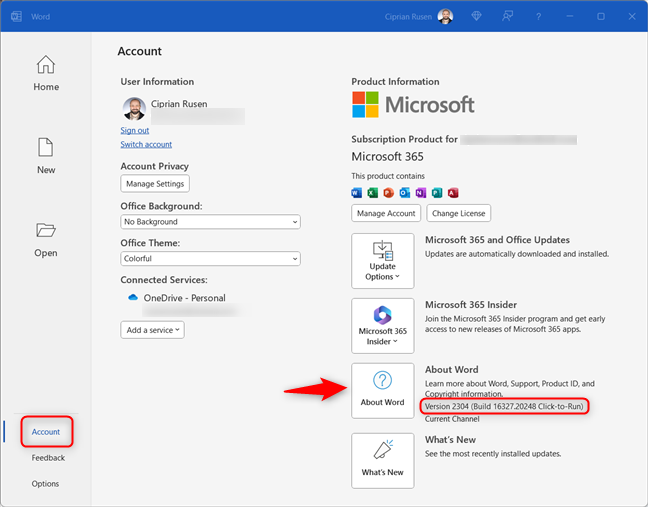Go to the Home label in sidebar

[46, 87]
